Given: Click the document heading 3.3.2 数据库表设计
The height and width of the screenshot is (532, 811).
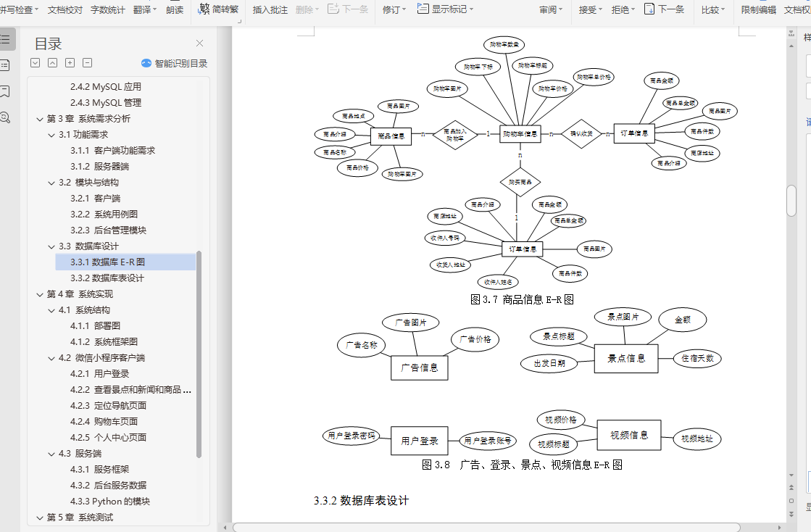Looking at the screenshot, I should [361, 500].
